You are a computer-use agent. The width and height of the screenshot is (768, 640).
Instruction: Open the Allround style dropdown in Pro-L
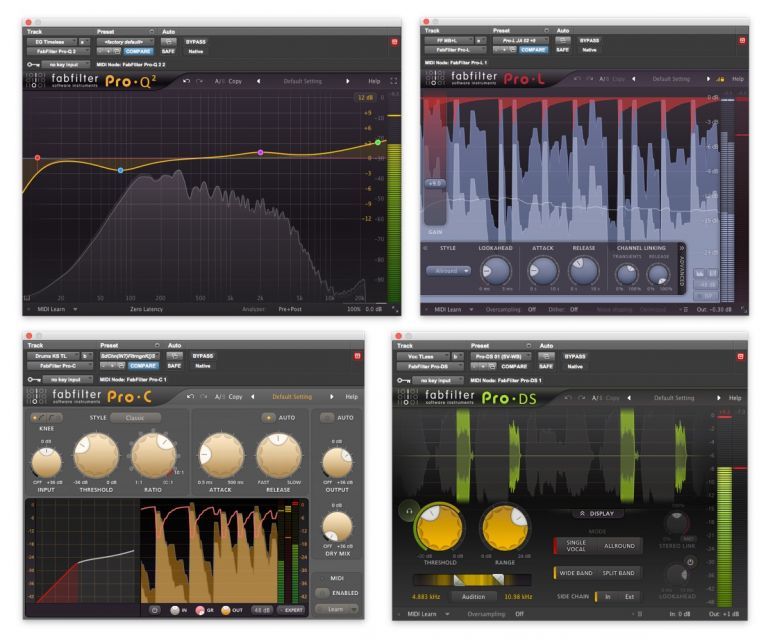pos(449,271)
